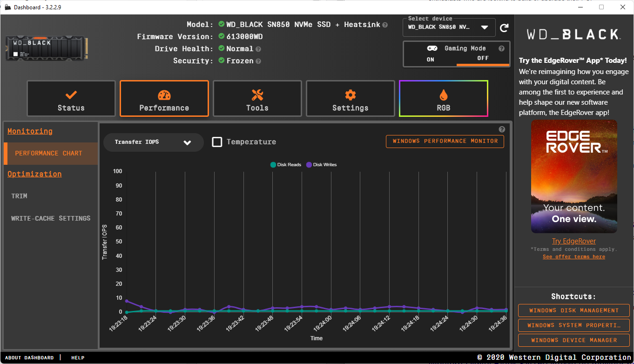Open the Select device dropdown
This screenshot has height=364, width=634.
point(449,27)
